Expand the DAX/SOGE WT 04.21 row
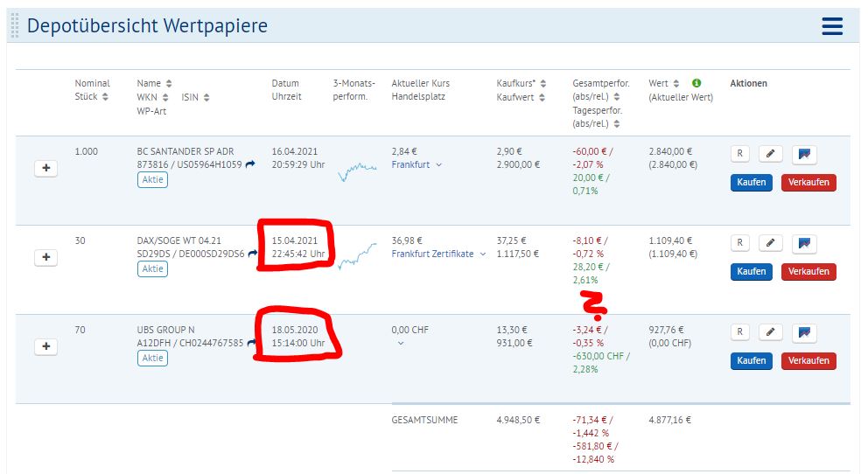The width and height of the screenshot is (868, 474). pyautogui.click(x=46, y=257)
